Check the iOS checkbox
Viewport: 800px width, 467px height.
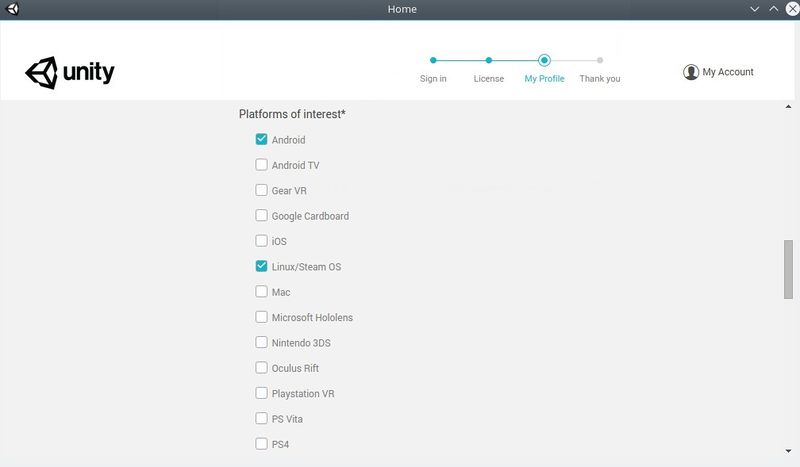[x=261, y=240]
